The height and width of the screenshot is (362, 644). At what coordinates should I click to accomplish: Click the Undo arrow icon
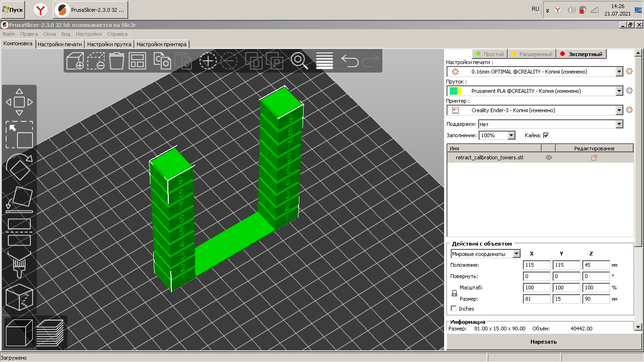click(350, 61)
